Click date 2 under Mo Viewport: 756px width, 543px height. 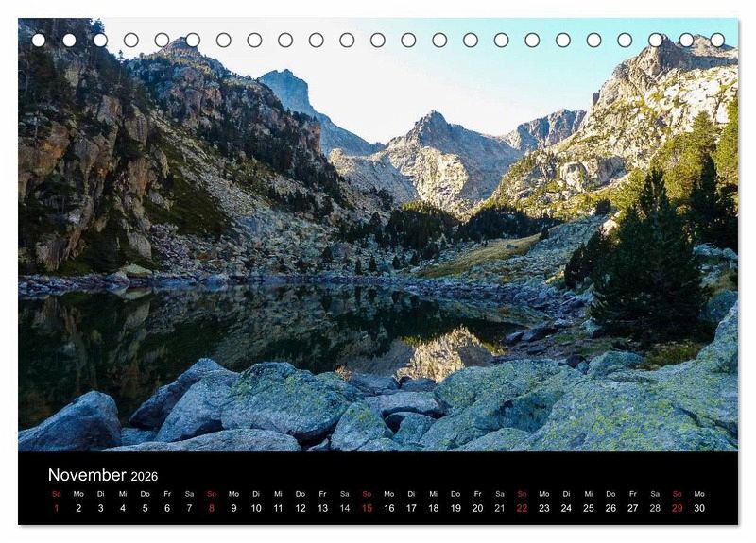coord(78,508)
